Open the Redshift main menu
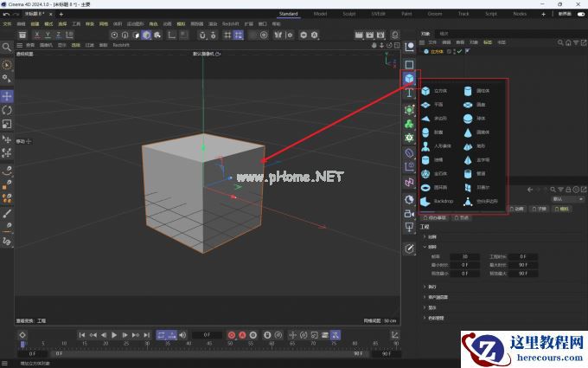Image resolution: width=588 pixels, height=368 pixels. tap(230, 24)
